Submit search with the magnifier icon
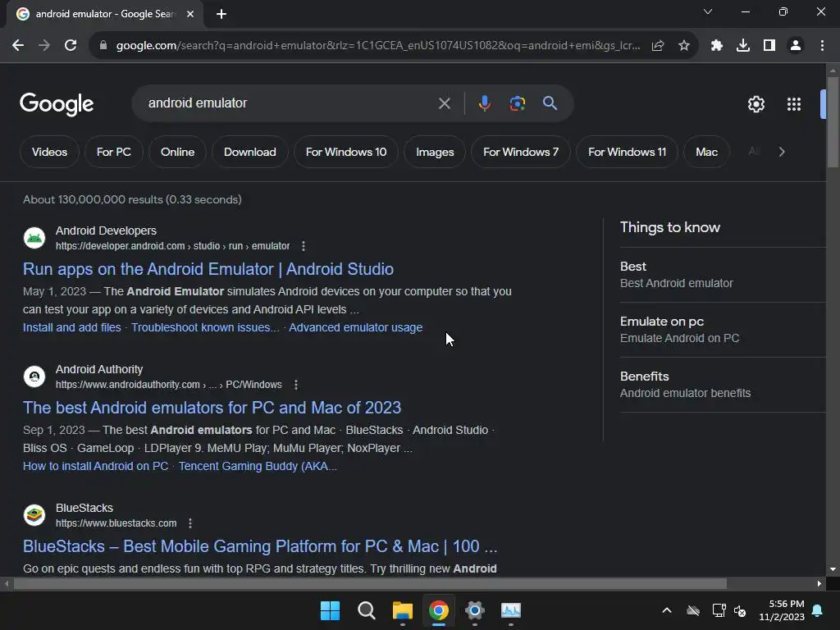Viewport: 840px width, 630px height. 550,103
